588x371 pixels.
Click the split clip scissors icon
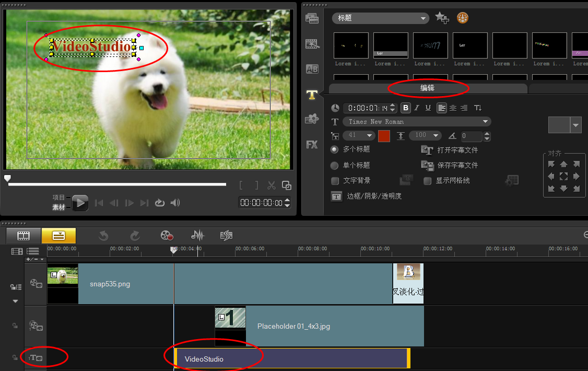pyautogui.click(x=272, y=185)
